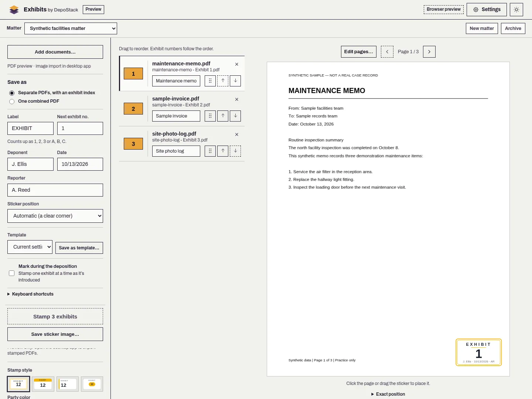Move maintenance-memo.pdf down with arrow icon

(x=235, y=81)
